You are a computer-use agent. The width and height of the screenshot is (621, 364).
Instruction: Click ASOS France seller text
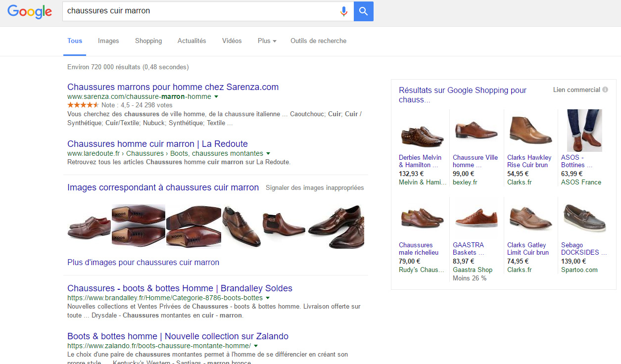coord(581,182)
